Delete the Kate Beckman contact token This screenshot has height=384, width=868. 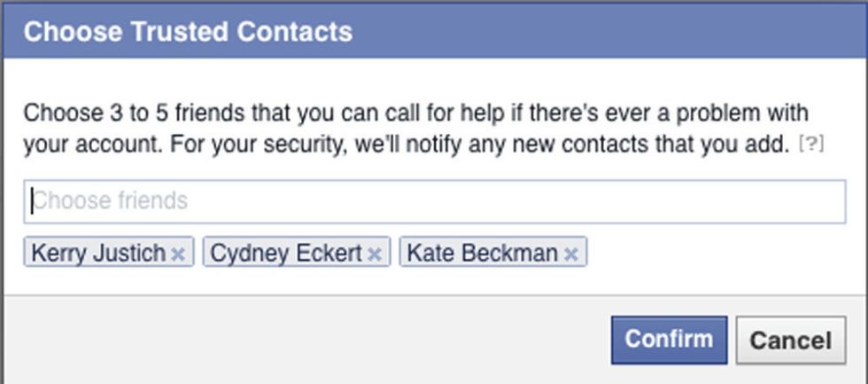coord(570,255)
